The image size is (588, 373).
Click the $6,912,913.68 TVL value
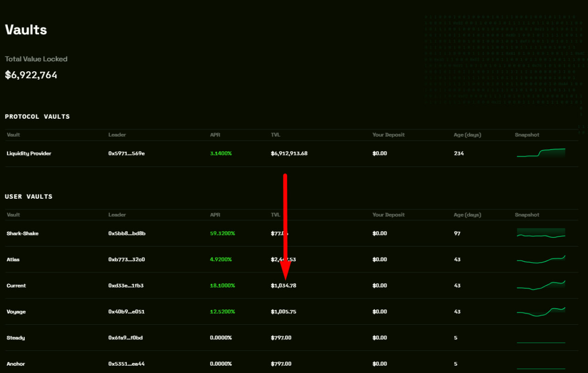(x=289, y=154)
